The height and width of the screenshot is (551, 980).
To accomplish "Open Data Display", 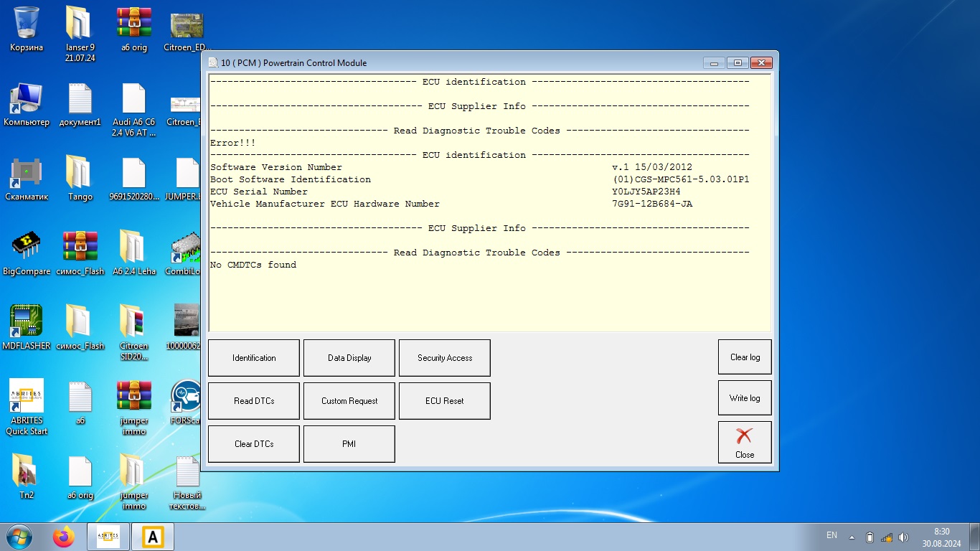I will click(x=349, y=358).
